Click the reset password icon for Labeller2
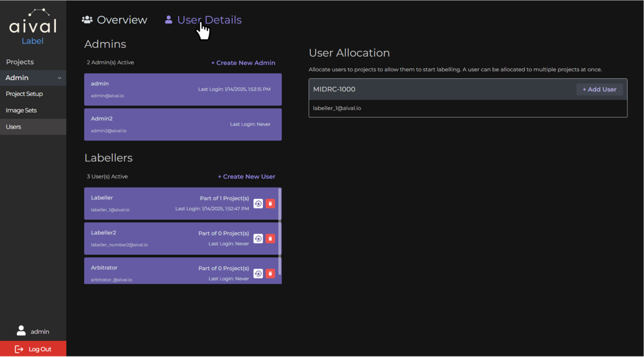 [258, 239]
